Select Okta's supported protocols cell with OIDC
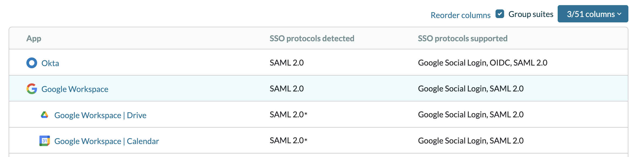Screen dimensions: 644x157 [x=483, y=63]
